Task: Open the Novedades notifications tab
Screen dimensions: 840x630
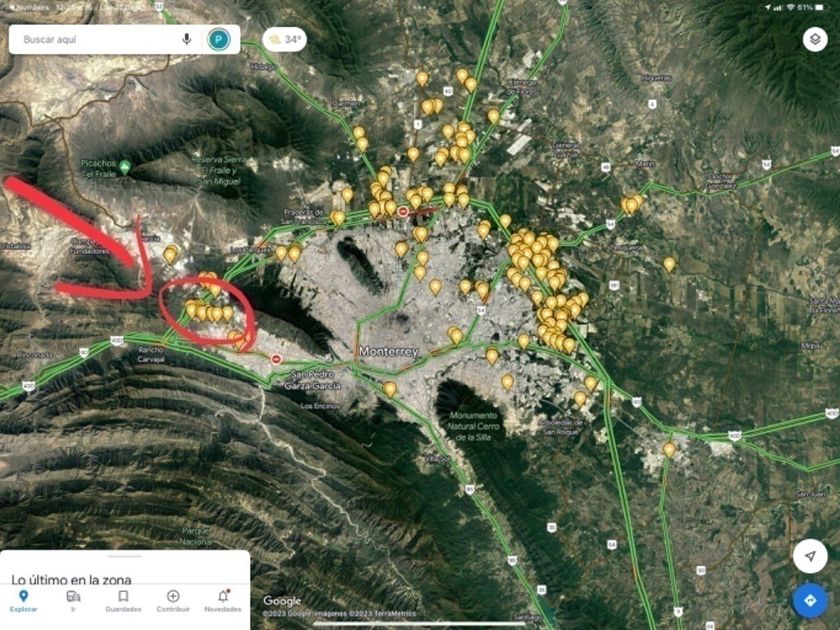Action: [x=223, y=601]
